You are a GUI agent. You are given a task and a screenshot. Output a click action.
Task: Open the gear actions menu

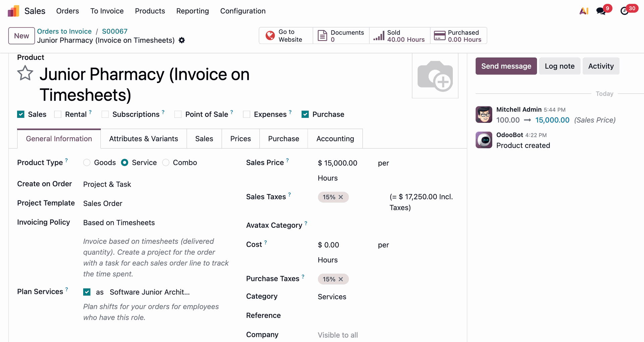182,40
